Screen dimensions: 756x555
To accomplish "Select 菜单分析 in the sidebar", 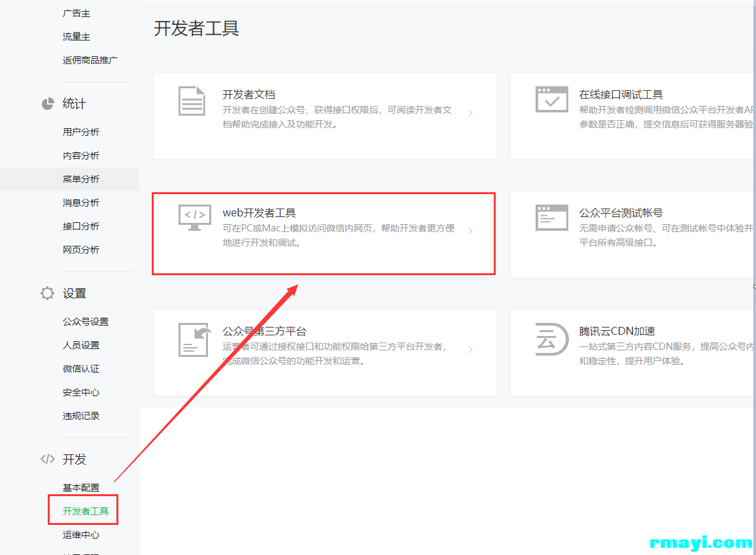I will coord(81,179).
